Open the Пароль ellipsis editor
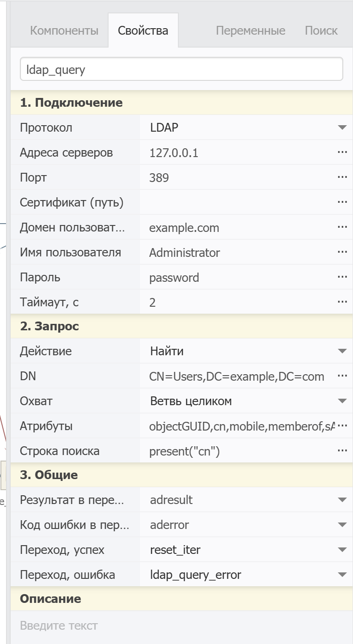The width and height of the screenshot is (353, 644). [342, 277]
